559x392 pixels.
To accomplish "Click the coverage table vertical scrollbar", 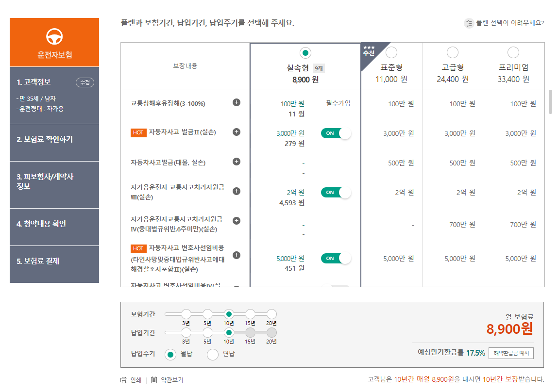I will click(550, 102).
